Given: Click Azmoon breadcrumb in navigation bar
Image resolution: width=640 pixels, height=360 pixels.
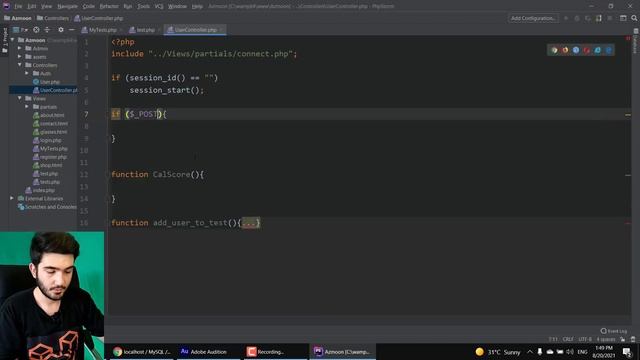Looking at the screenshot, I should pos(18,18).
